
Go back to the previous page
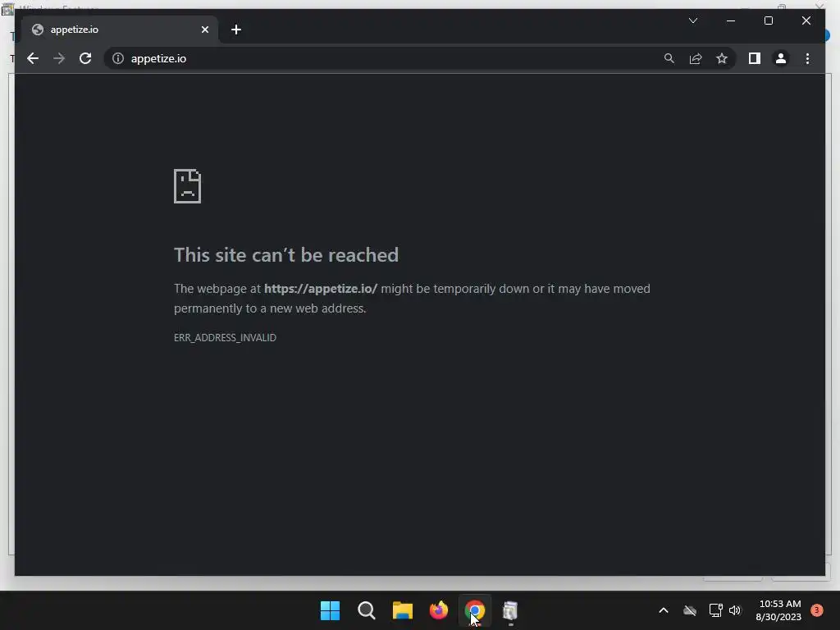33,58
